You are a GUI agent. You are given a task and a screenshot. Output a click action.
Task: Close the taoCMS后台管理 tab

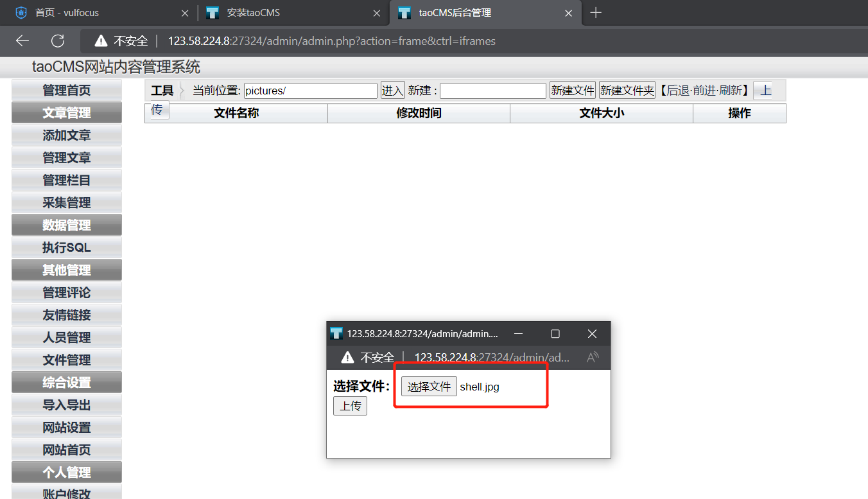[x=568, y=13]
